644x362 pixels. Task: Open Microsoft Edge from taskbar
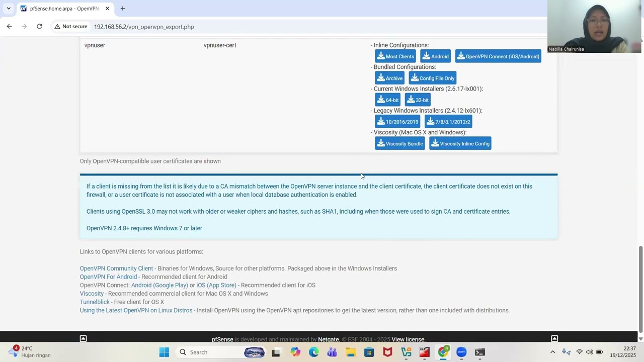(313, 352)
